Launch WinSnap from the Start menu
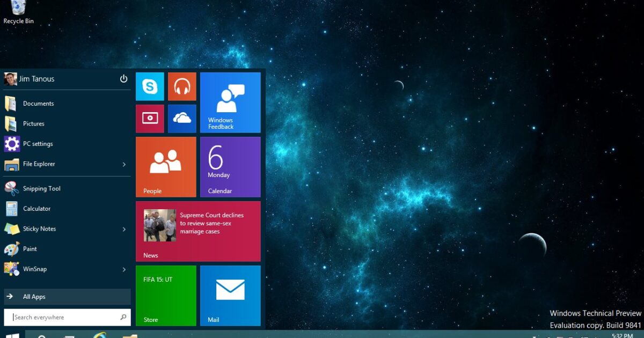This screenshot has width=644, height=338. [60, 269]
